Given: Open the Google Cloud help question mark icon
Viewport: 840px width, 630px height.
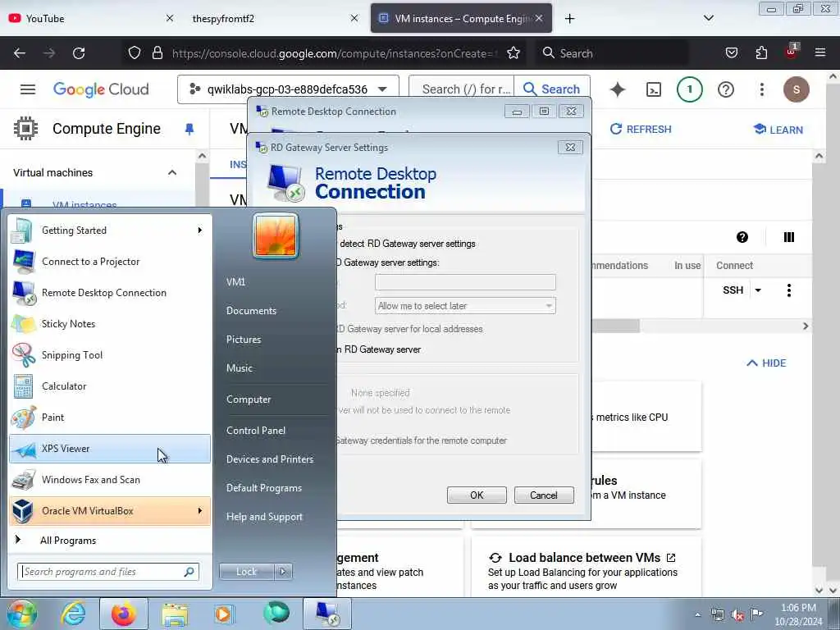Looking at the screenshot, I should 726,89.
